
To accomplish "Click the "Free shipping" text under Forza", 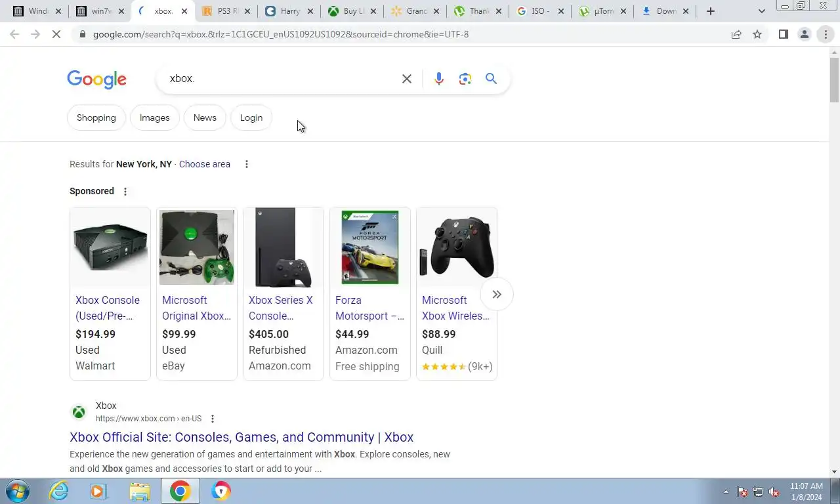I will click(367, 366).
